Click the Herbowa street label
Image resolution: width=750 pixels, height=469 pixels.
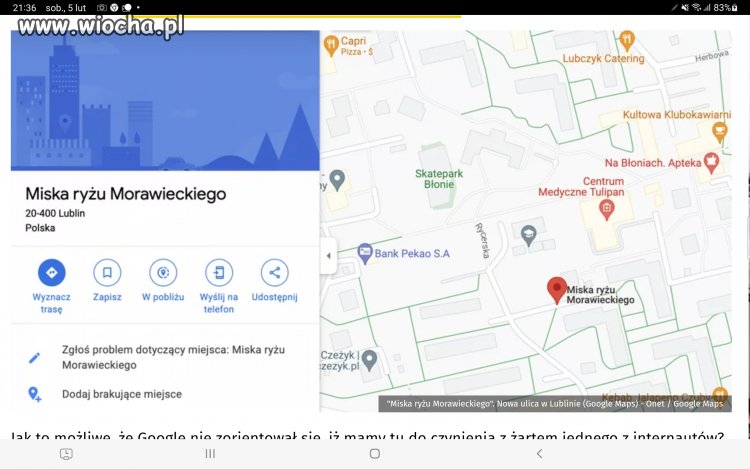click(712, 55)
